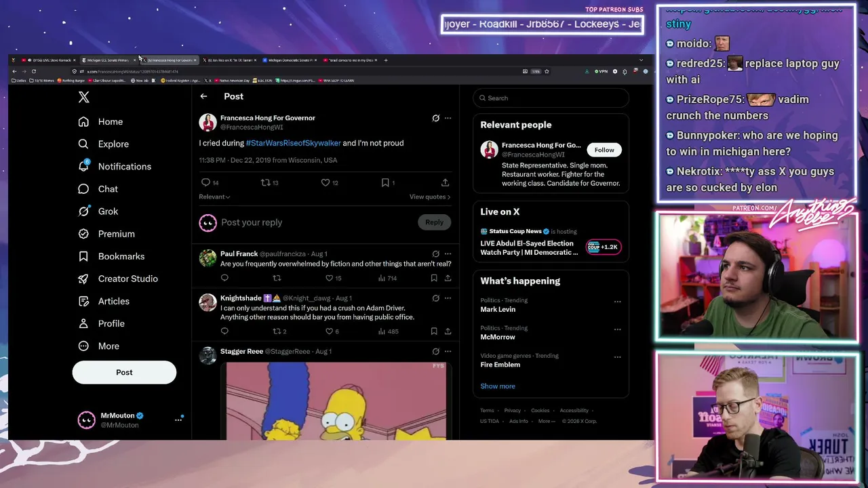Like Paul Franck's reply with 15 likes

[330, 278]
